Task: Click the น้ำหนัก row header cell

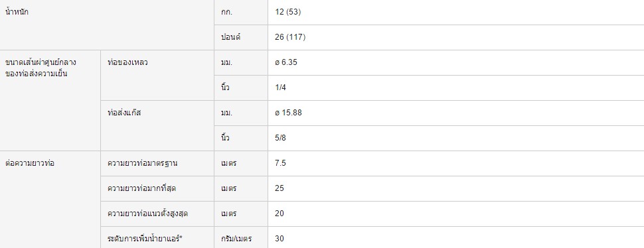Action: [107, 25]
